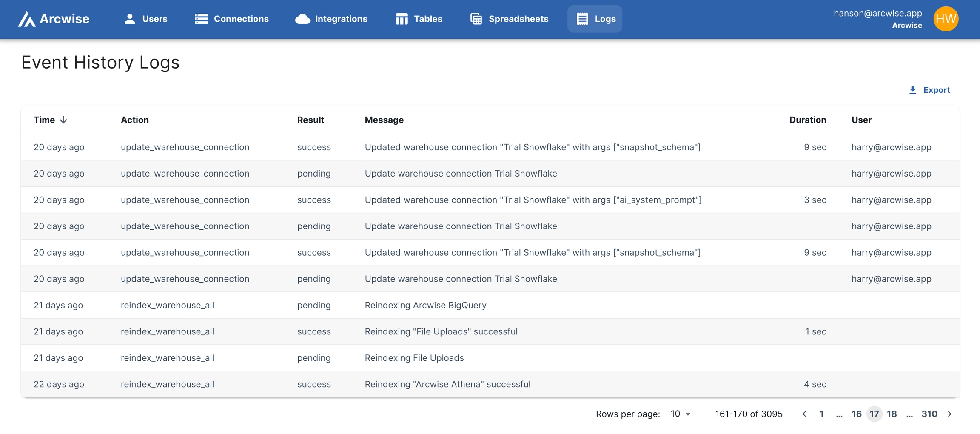Viewport: 980px width, 434px height.
Task: Open the Connections tab label
Action: point(241,19)
